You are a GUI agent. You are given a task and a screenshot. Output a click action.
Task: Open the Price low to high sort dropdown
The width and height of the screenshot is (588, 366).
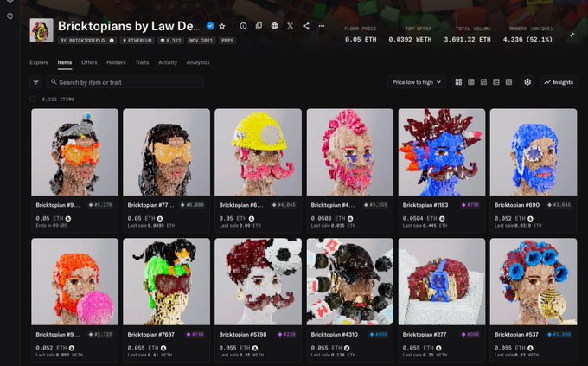click(416, 82)
